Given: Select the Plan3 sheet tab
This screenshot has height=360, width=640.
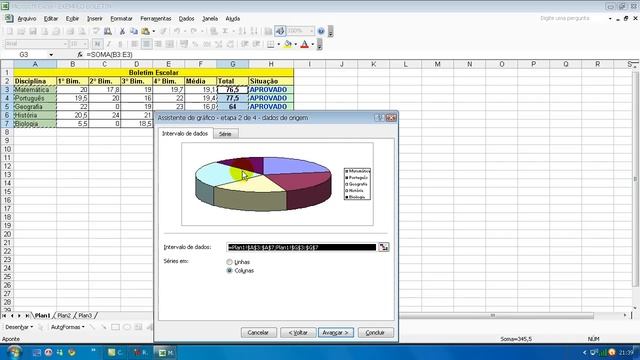Looking at the screenshot, I should click(85, 316).
